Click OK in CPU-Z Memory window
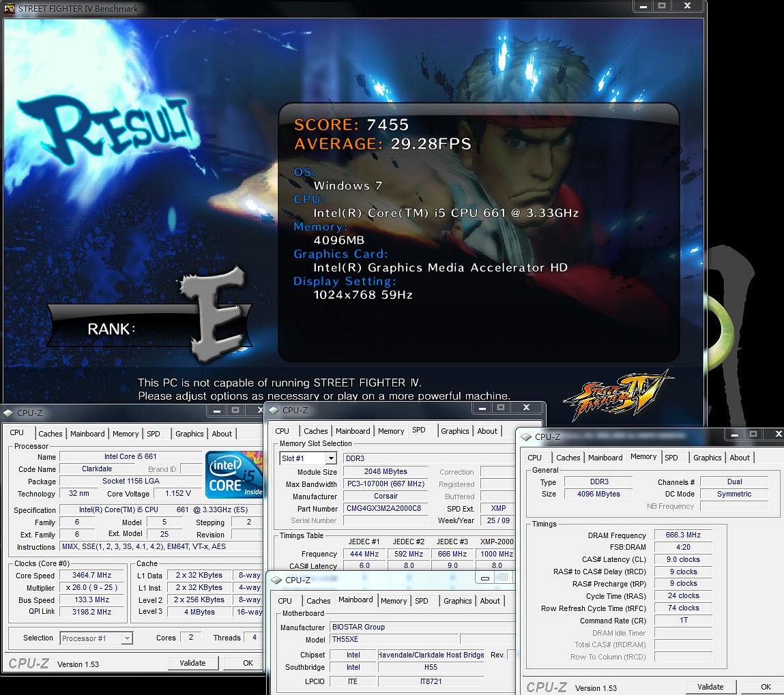 coord(763,687)
